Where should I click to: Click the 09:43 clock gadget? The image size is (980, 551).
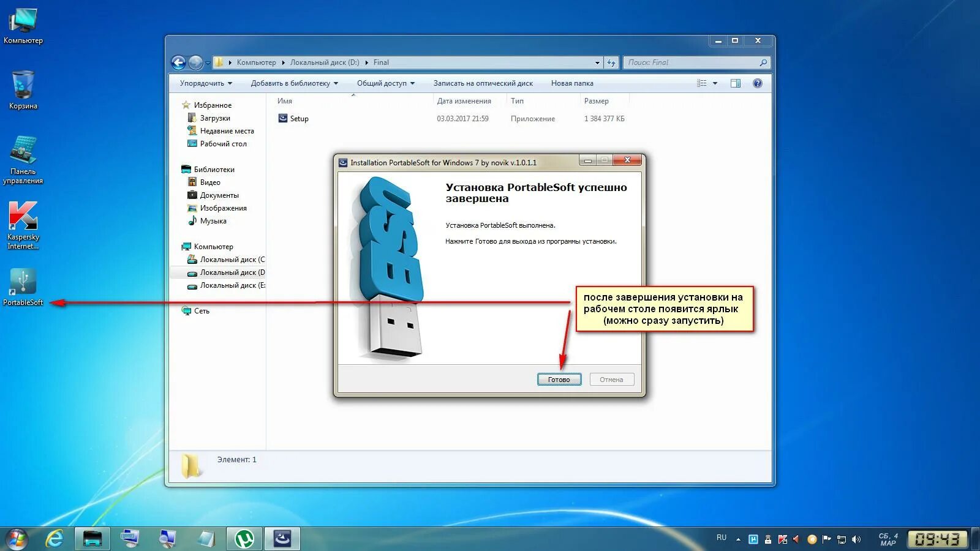click(937, 539)
